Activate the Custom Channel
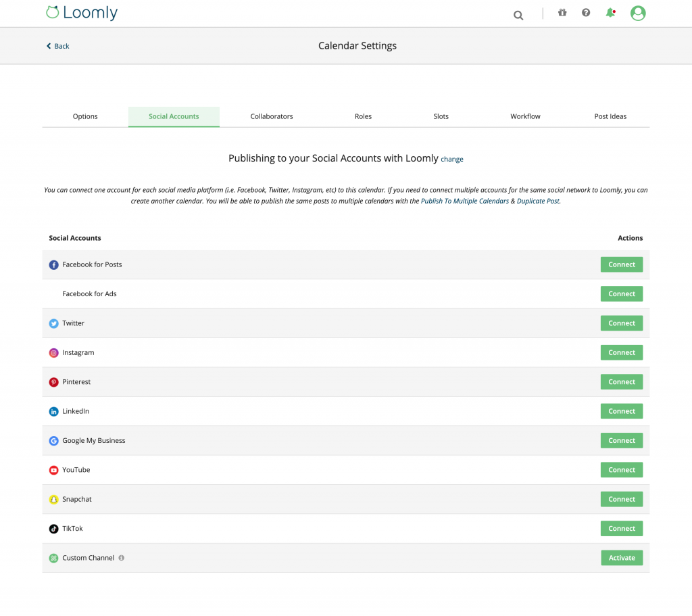 pyautogui.click(x=621, y=557)
